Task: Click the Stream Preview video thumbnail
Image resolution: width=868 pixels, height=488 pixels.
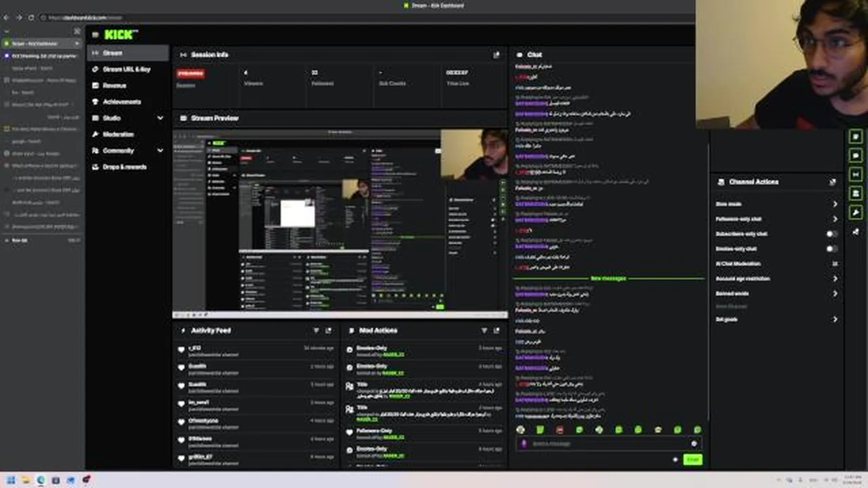Action: pyautogui.click(x=340, y=223)
